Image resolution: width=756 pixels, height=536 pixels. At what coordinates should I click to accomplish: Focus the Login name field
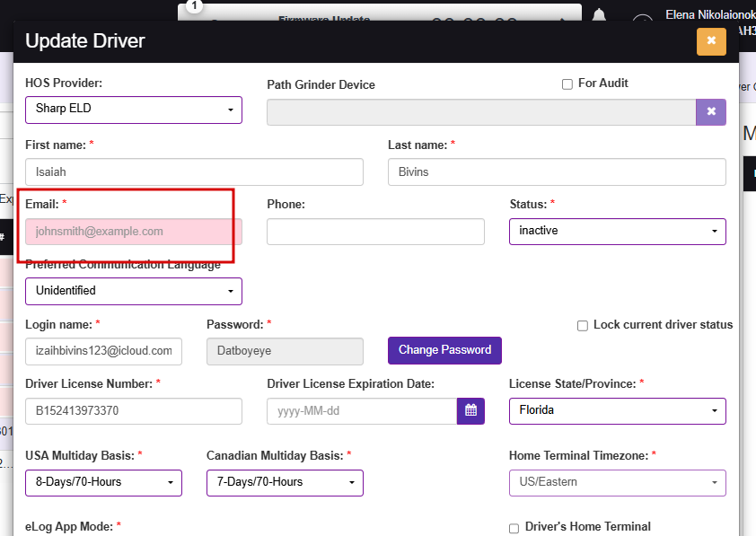(x=103, y=351)
